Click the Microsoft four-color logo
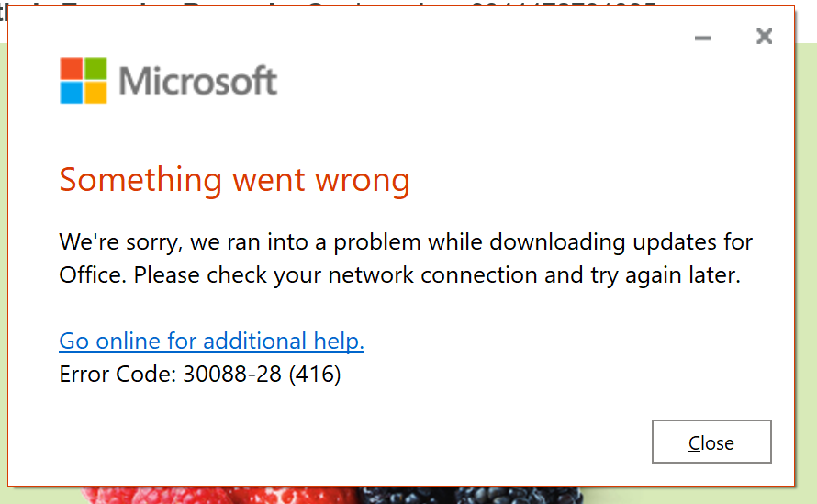817x504 pixels. 84,80
